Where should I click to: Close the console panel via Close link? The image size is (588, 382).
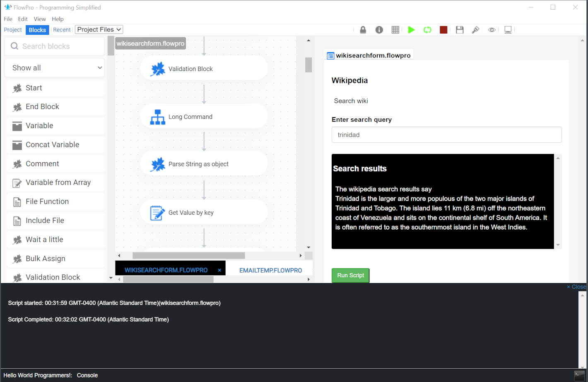pyautogui.click(x=576, y=287)
